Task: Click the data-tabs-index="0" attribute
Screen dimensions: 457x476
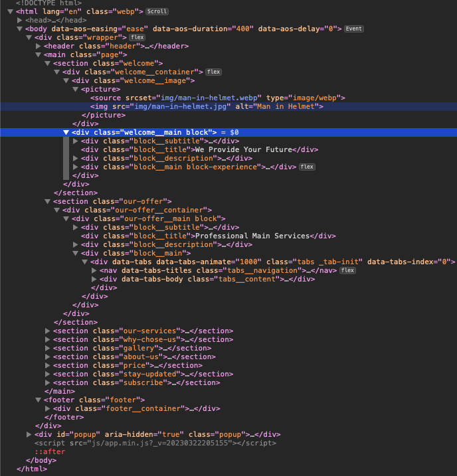Action: tap(409, 262)
